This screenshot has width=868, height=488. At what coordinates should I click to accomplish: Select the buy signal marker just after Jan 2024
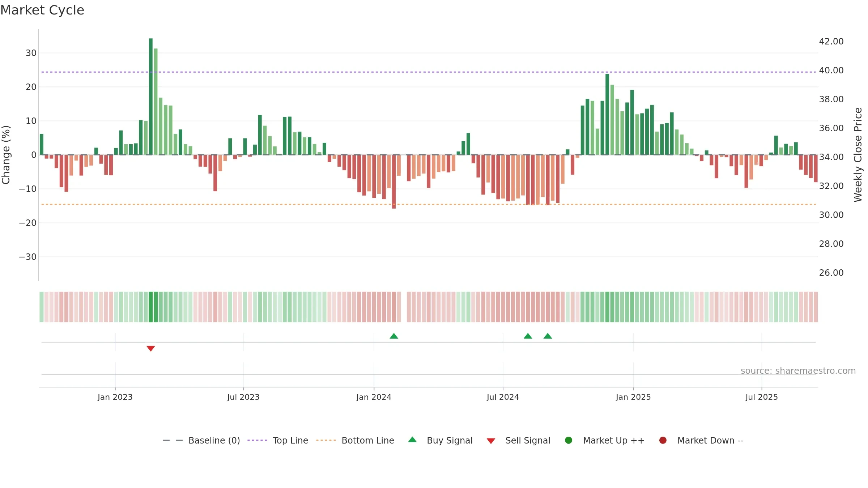[x=394, y=336]
